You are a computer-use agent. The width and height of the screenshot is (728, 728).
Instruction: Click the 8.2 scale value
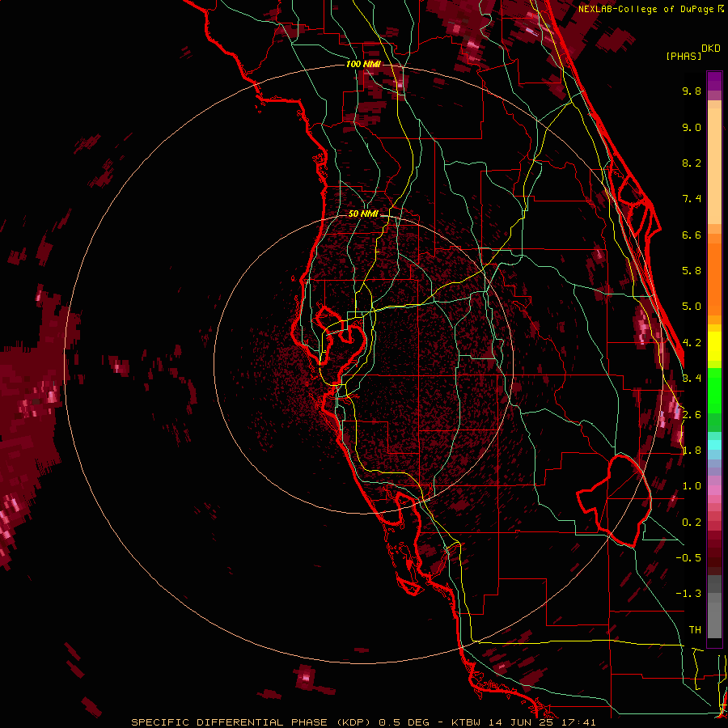692,163
